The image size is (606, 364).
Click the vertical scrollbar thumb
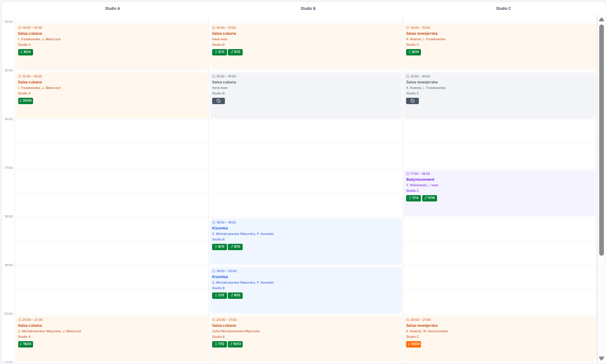pyautogui.click(x=601, y=140)
